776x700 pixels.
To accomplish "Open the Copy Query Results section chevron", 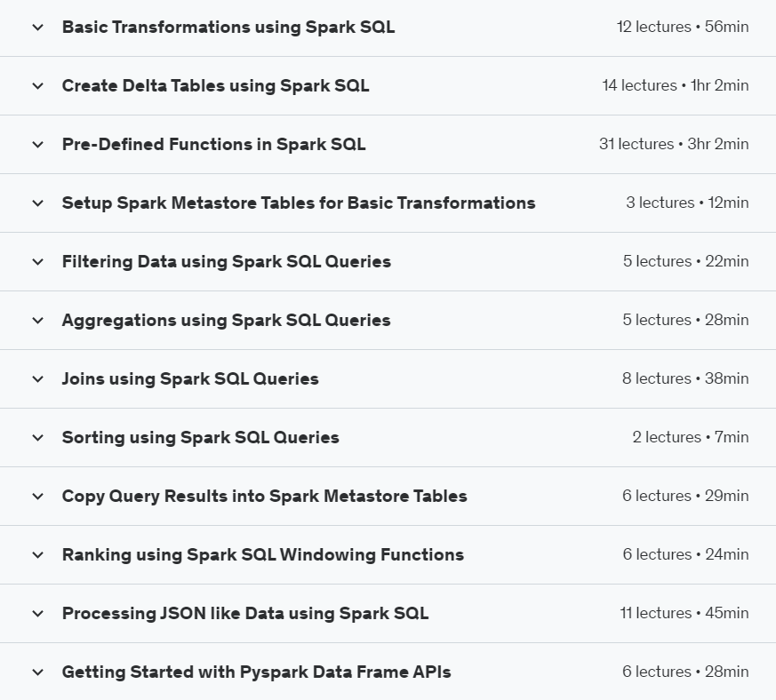I will tap(37, 497).
